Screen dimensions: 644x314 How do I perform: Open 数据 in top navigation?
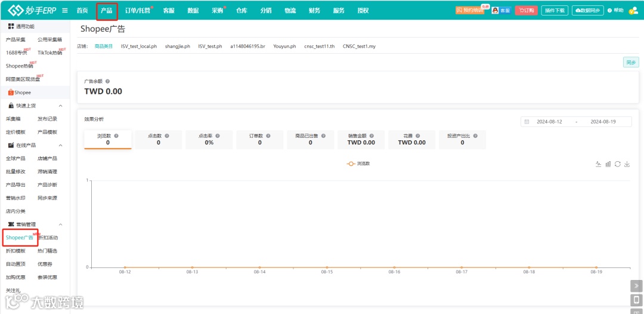coord(193,11)
